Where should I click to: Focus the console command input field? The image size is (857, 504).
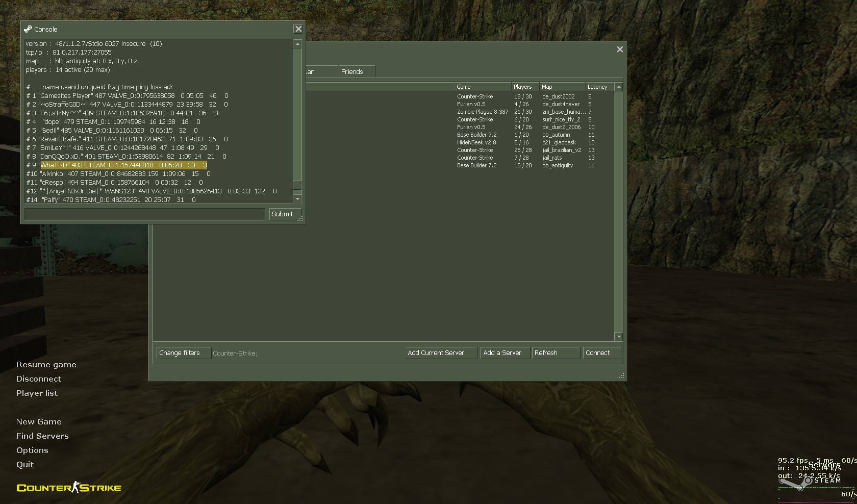tap(145, 214)
